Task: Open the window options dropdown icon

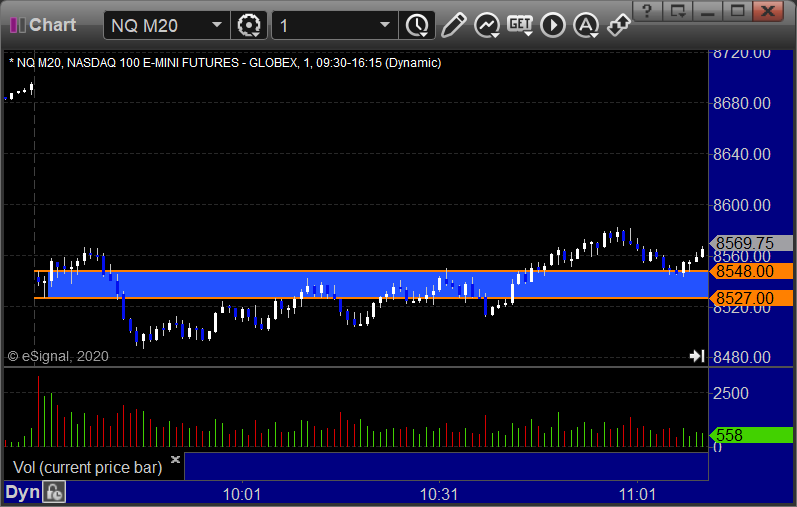Action: [x=678, y=11]
